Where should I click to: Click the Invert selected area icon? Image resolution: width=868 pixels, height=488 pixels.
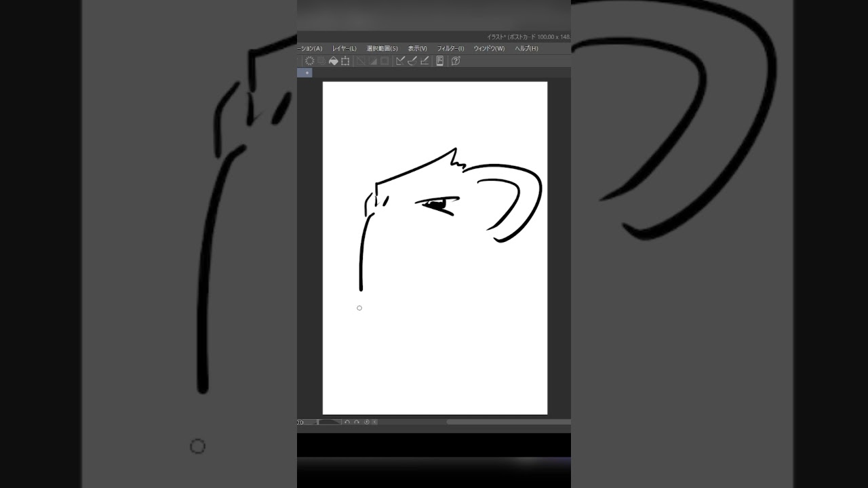point(373,61)
